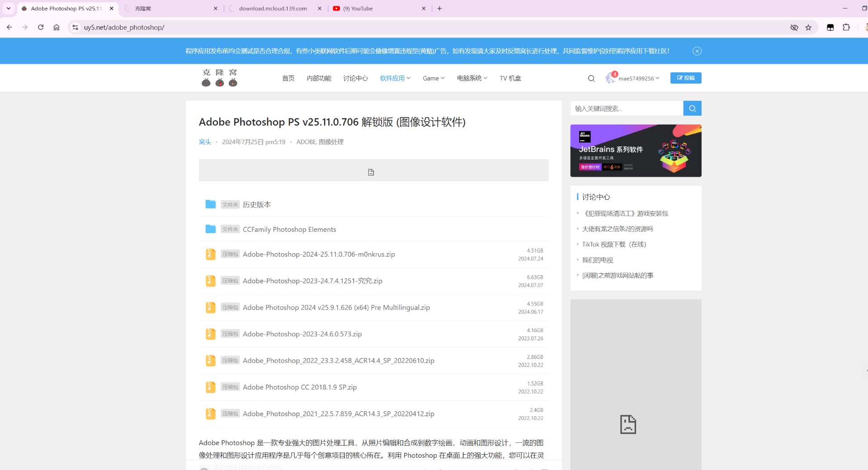The image size is (868, 470).
Task: Close the YouTube tab
Action: 424,8
